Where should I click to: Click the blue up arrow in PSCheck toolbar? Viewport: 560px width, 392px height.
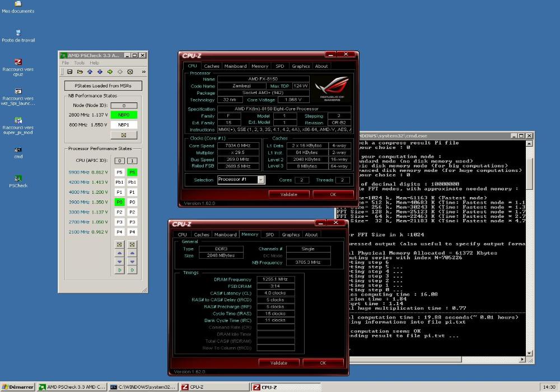(x=90, y=72)
